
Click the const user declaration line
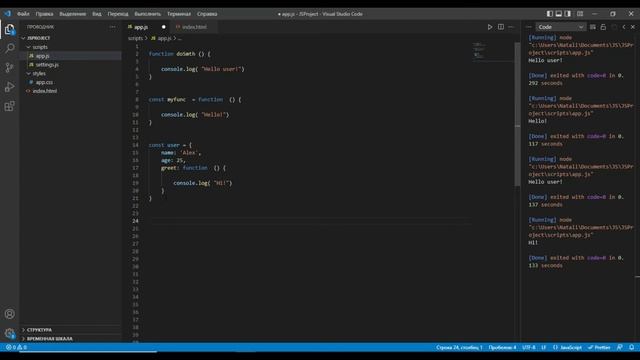point(170,145)
